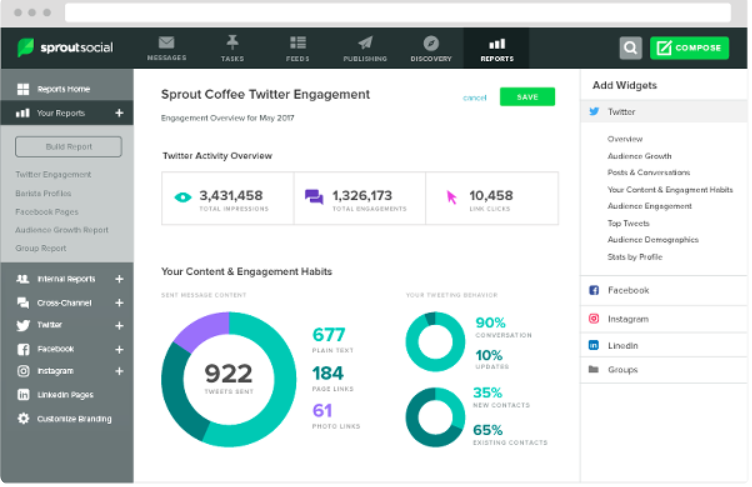752x487 pixels.
Task: Click the cancel link
Action: pyautogui.click(x=474, y=98)
